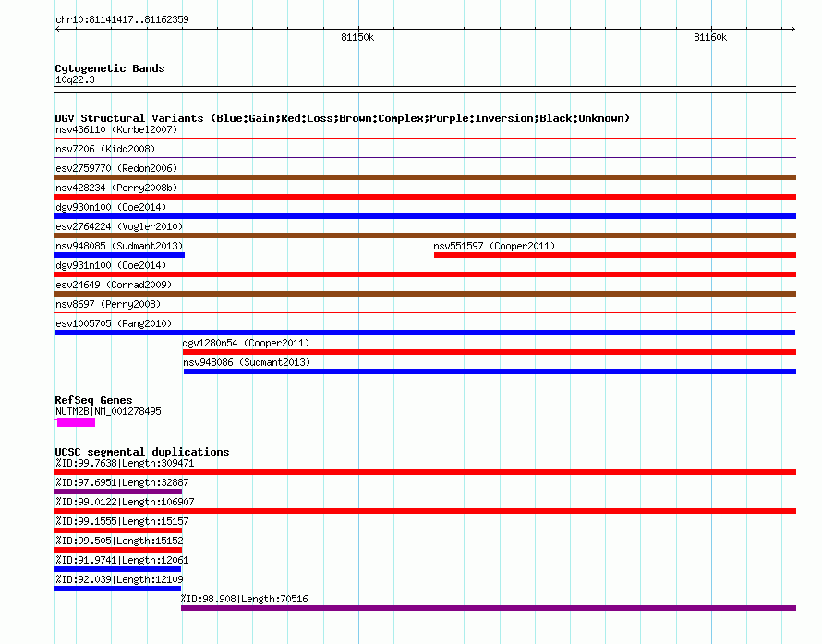The width and height of the screenshot is (822, 644).
Task: Click the nsv551597 (Cooper2011) red bar
Action: point(615,255)
